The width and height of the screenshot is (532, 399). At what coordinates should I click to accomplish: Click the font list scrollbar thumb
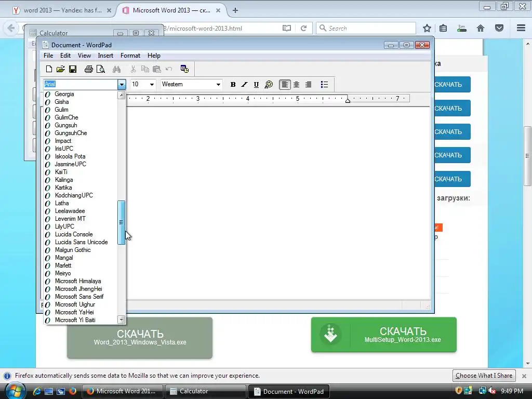[121, 222]
